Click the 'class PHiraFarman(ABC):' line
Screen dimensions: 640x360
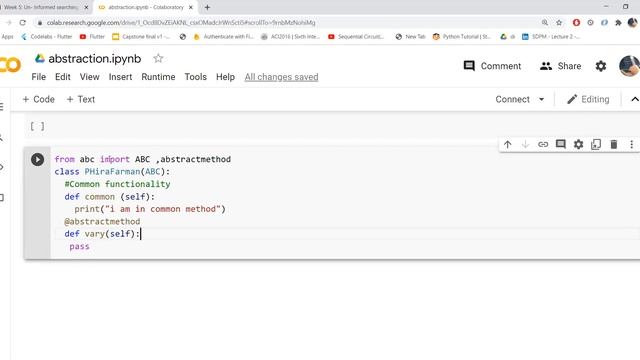(x=112, y=171)
